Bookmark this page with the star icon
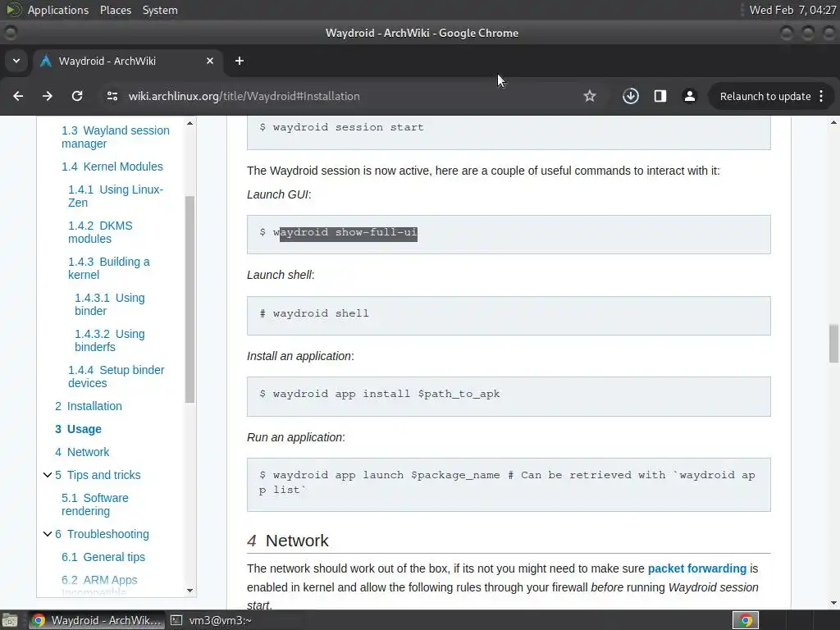 (590, 96)
